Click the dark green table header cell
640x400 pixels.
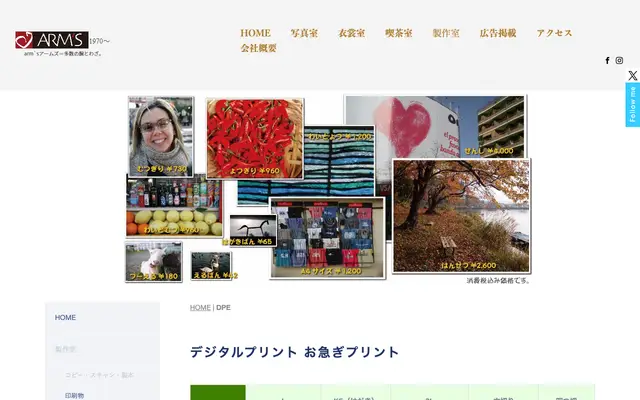pyautogui.click(x=218, y=392)
